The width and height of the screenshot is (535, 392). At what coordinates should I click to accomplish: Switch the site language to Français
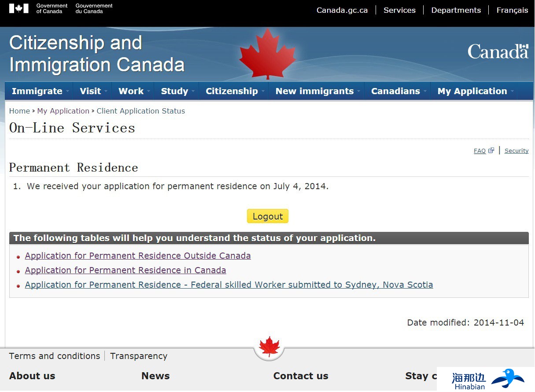(512, 10)
